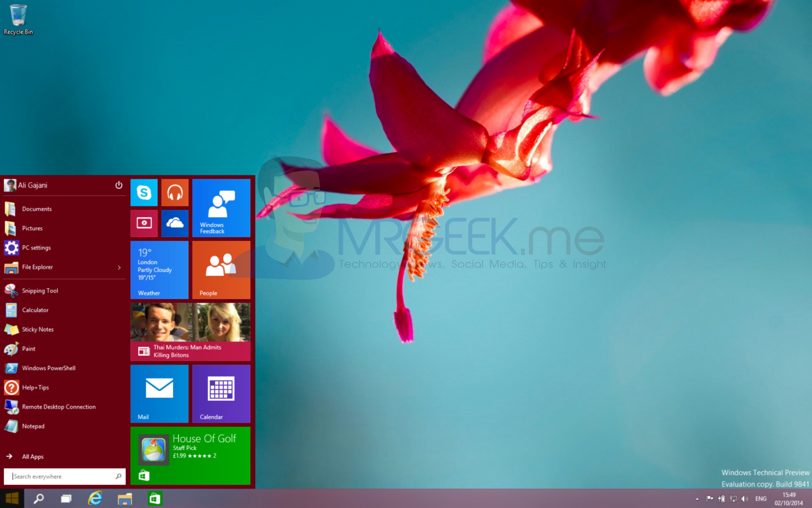Click the magnifier in the search box

pos(118,476)
